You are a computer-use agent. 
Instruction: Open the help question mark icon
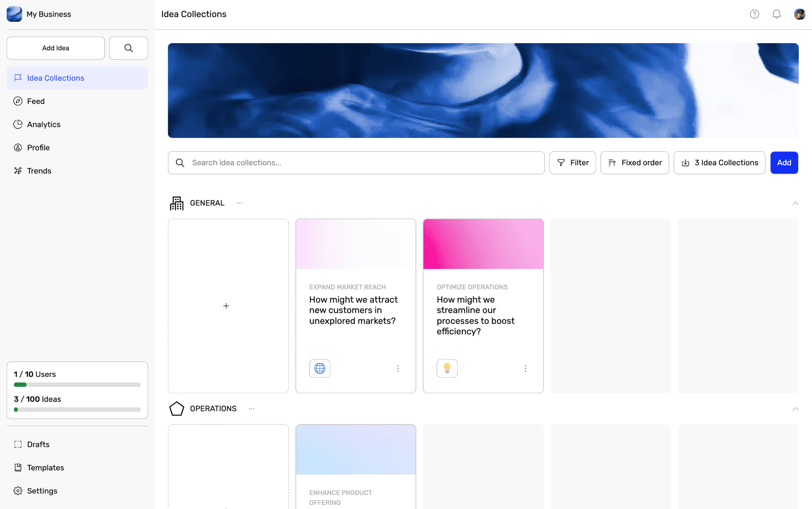click(754, 14)
